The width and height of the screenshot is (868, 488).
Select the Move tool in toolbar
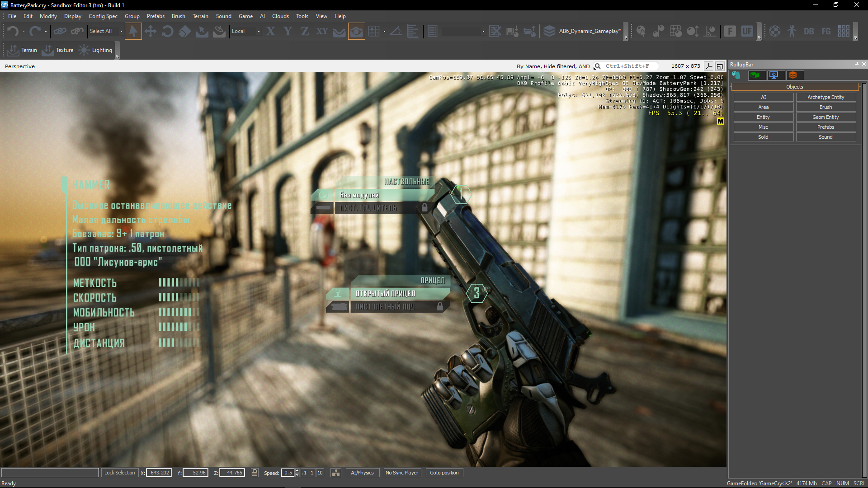point(150,31)
